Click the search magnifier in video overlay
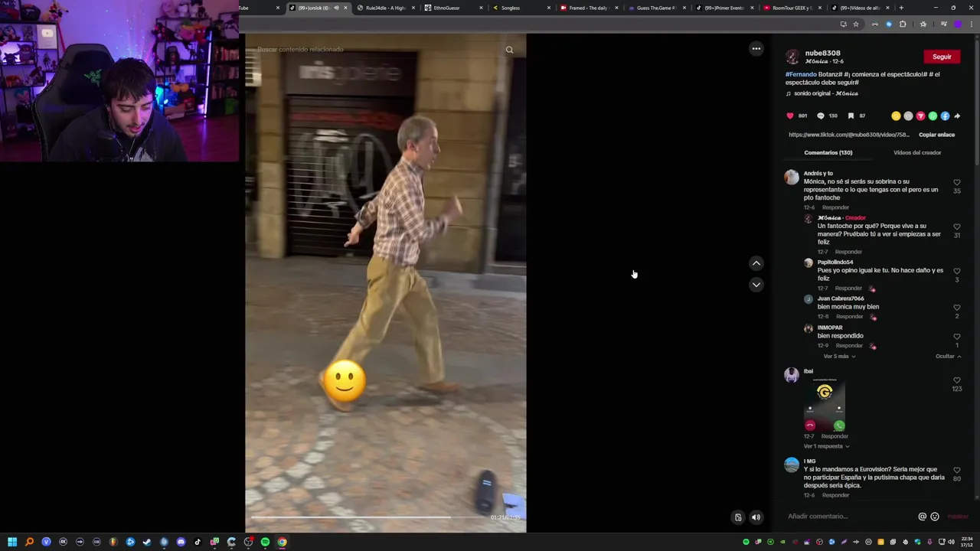980x551 pixels. pos(509,50)
